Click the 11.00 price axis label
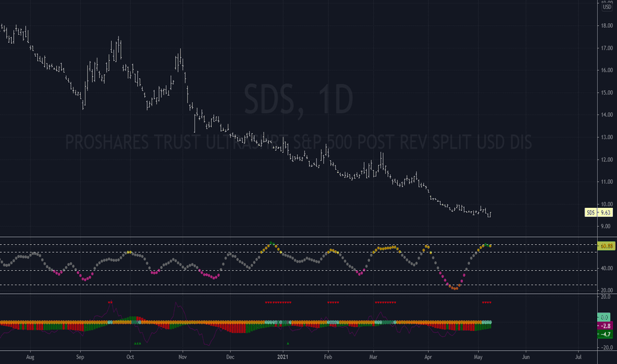The image size is (617, 364). pyautogui.click(x=607, y=182)
